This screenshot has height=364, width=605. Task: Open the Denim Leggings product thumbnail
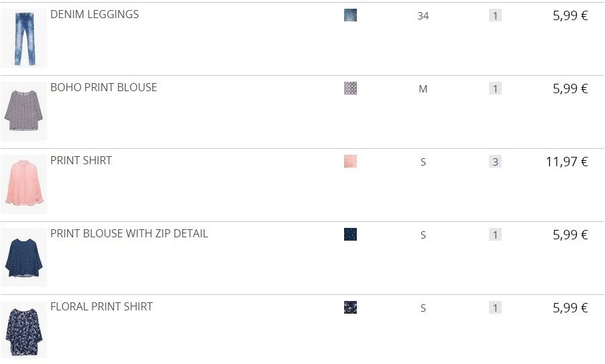point(24,38)
